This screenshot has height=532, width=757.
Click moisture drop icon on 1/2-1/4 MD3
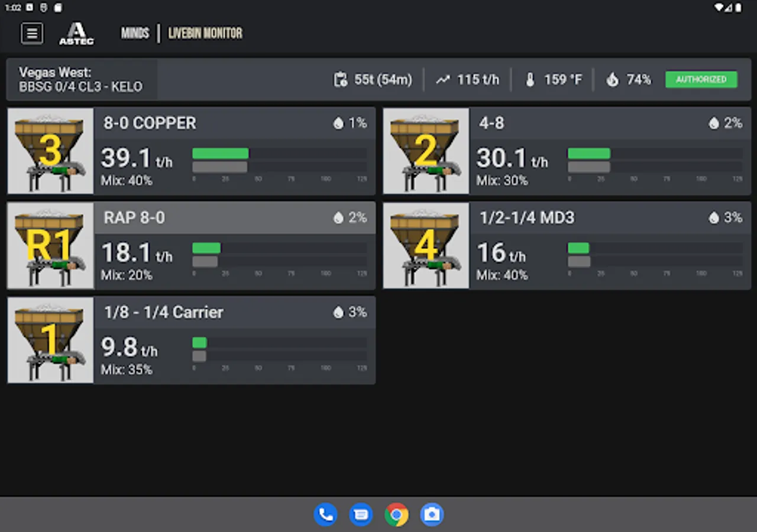[714, 218]
